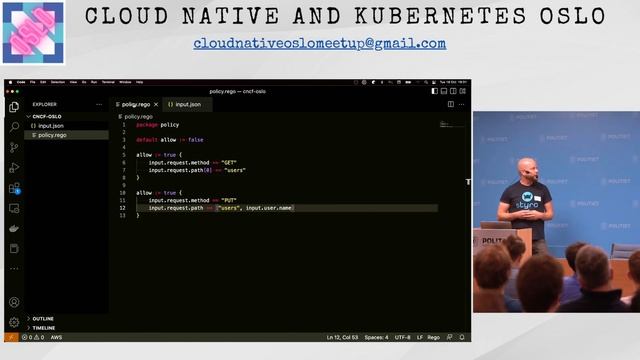Click line number 5 in the gutter

(124, 155)
